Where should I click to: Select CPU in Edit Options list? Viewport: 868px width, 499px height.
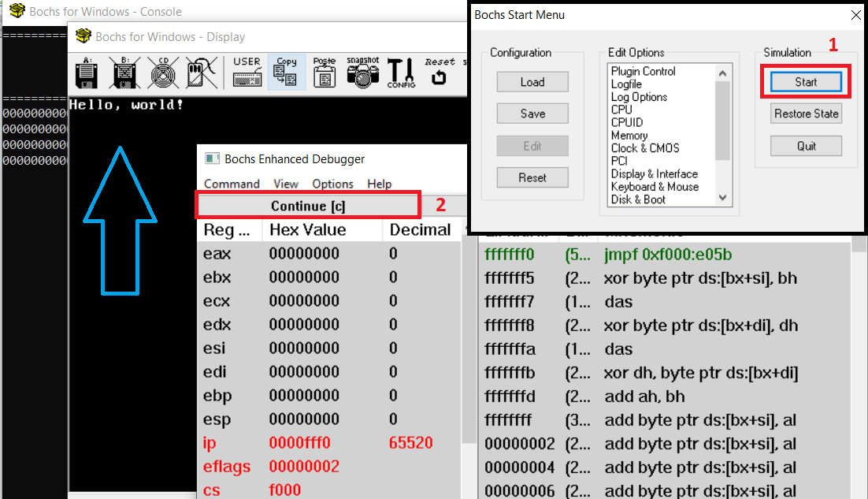(x=621, y=110)
